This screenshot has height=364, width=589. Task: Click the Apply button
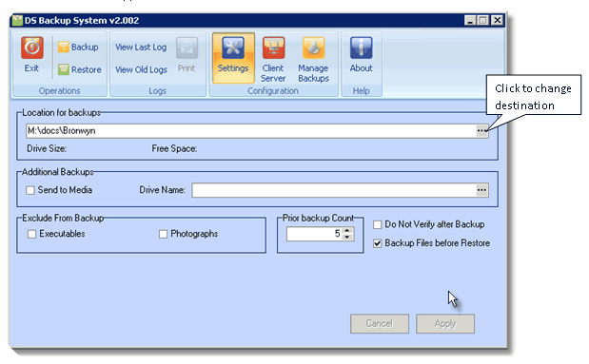[445, 323]
